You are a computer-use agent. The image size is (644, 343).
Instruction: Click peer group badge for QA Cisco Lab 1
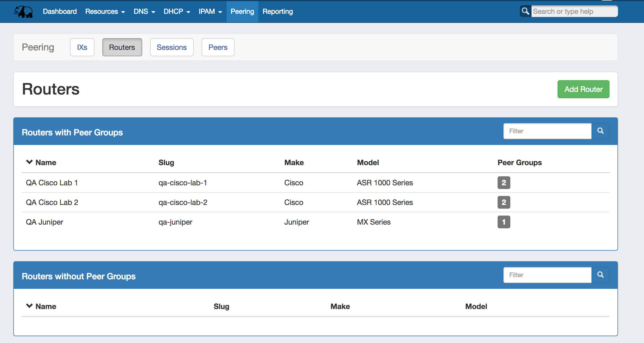504,183
